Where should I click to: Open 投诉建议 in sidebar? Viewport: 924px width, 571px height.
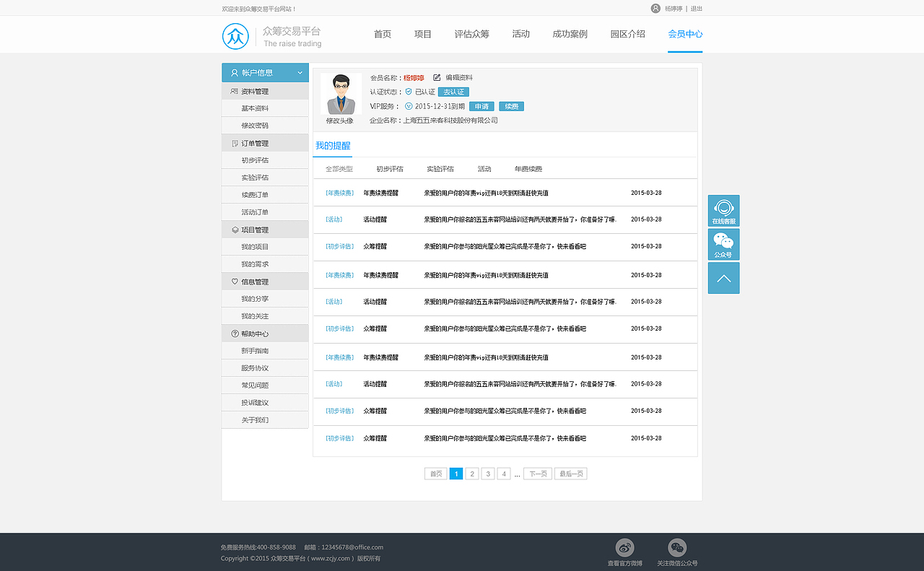click(x=255, y=403)
